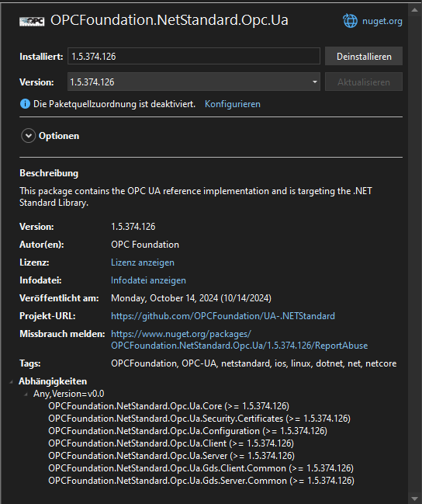Collapse the Abhängigkeiten section triangle
This screenshot has width=422, height=504.
click(x=11, y=381)
